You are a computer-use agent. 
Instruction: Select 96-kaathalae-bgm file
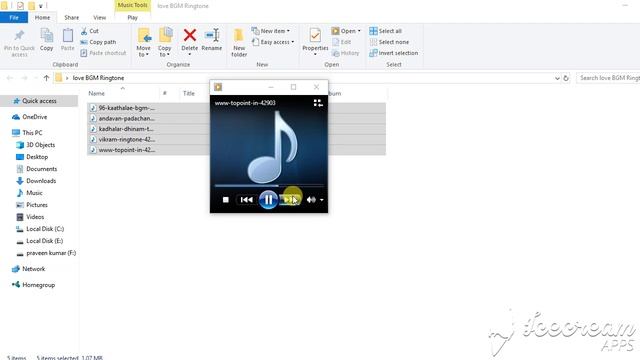(127, 108)
